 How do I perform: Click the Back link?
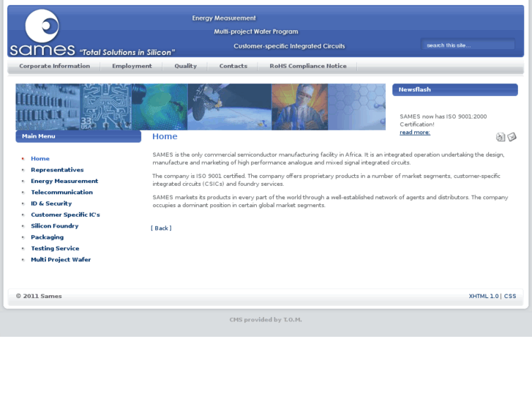(x=161, y=228)
